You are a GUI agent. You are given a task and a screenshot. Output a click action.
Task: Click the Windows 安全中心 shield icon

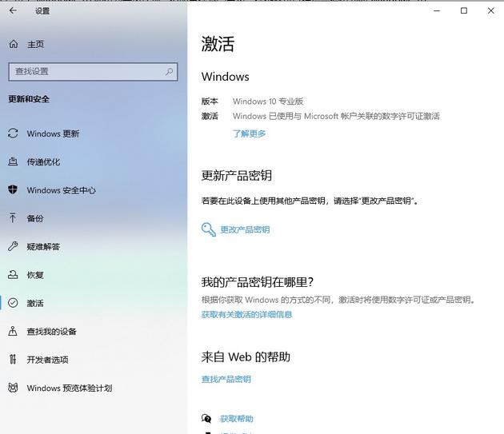coord(13,189)
